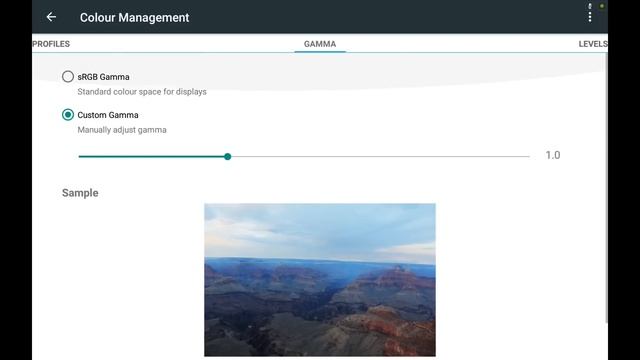The height and width of the screenshot is (360, 640).
Task: Click the 'Manually adjust gamma' description
Action: (122, 130)
